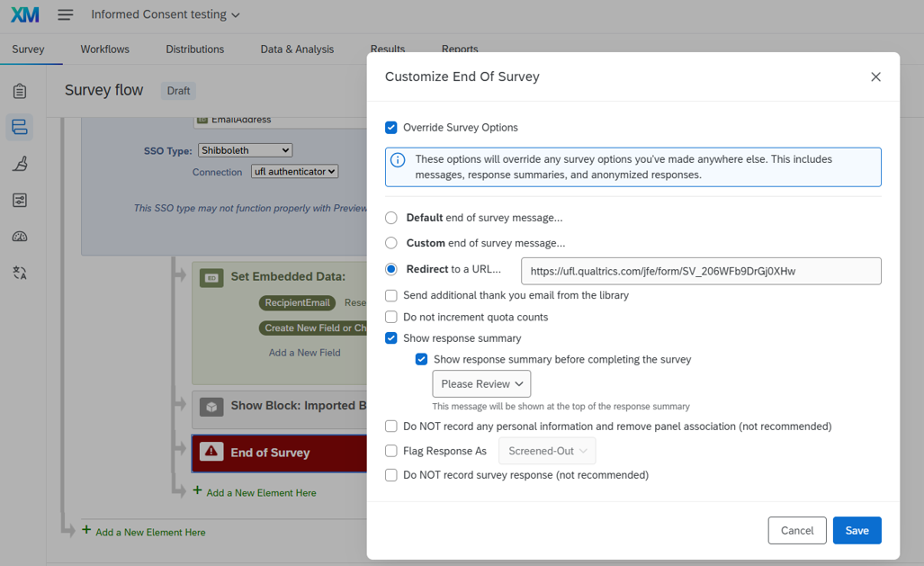This screenshot has height=566, width=924.
Task: Open the Builder clipboard icon in sidebar
Action: tap(20, 91)
